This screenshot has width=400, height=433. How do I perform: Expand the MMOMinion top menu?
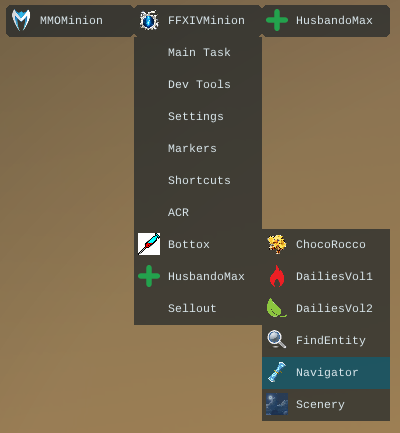(x=70, y=21)
